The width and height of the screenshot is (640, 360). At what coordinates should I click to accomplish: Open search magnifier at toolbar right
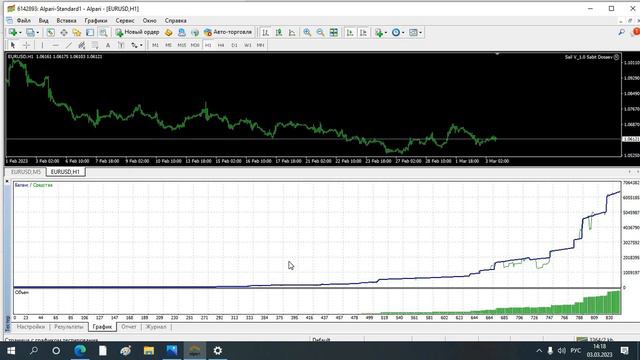pyautogui.click(x=622, y=32)
